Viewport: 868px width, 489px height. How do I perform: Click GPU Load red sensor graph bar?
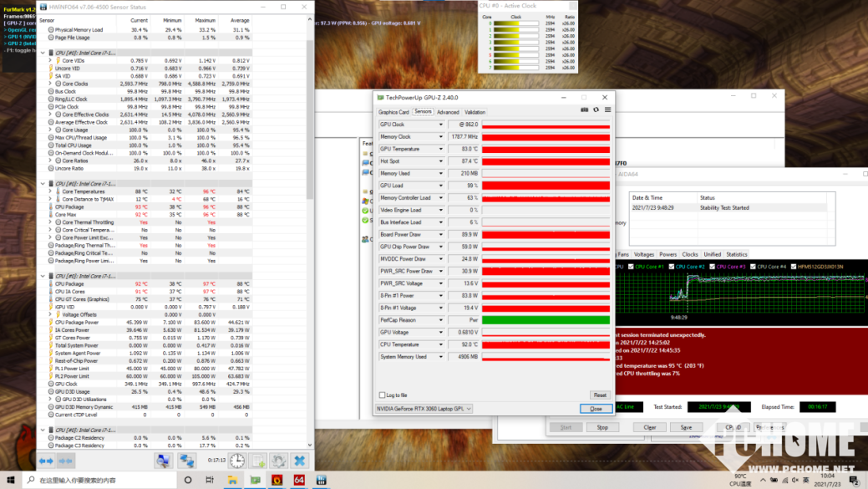546,186
